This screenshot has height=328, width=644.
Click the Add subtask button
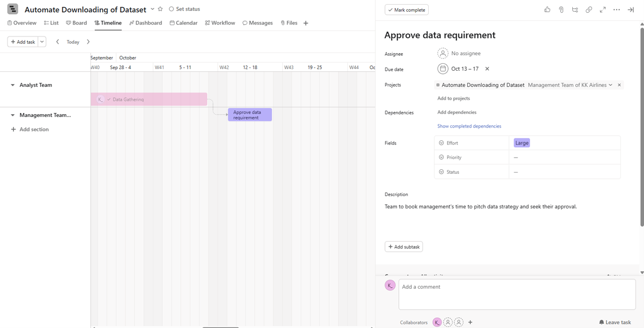click(x=404, y=247)
